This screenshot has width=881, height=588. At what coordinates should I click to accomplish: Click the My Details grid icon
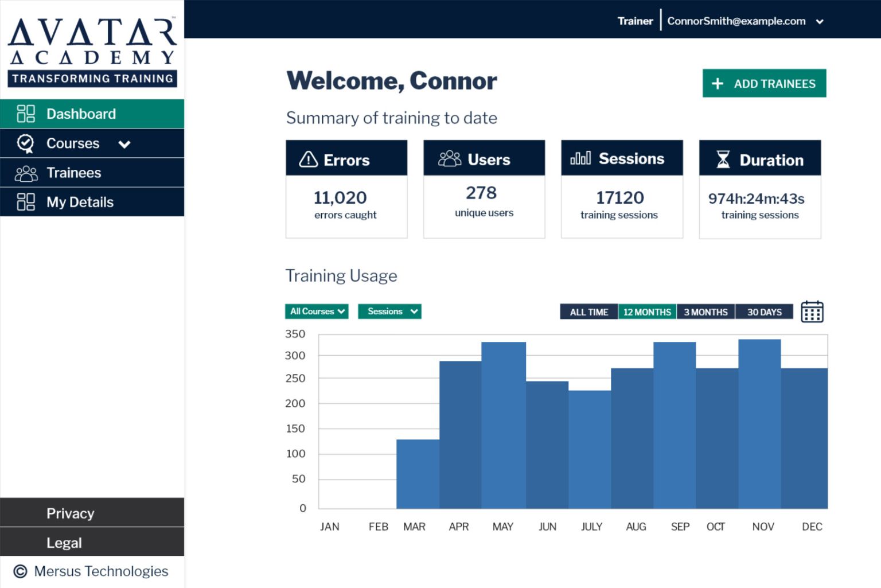point(26,202)
